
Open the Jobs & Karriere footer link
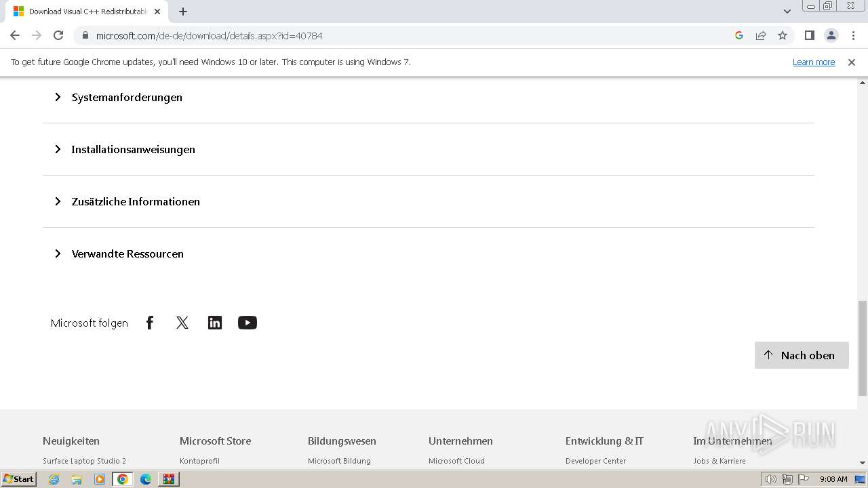tap(719, 461)
